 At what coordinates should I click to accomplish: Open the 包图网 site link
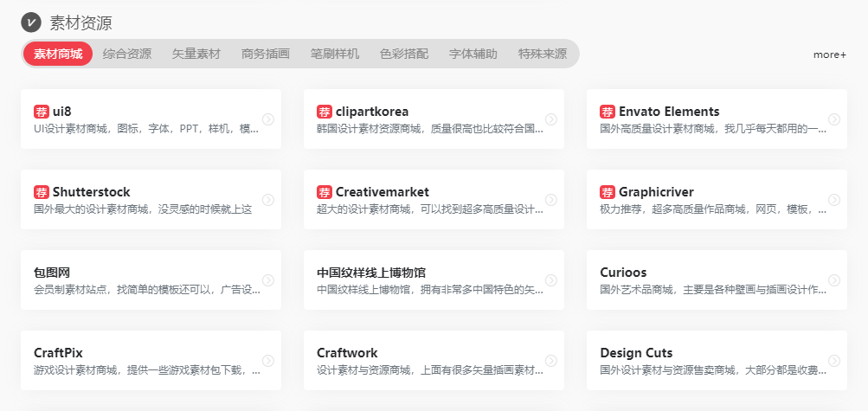tap(51, 273)
